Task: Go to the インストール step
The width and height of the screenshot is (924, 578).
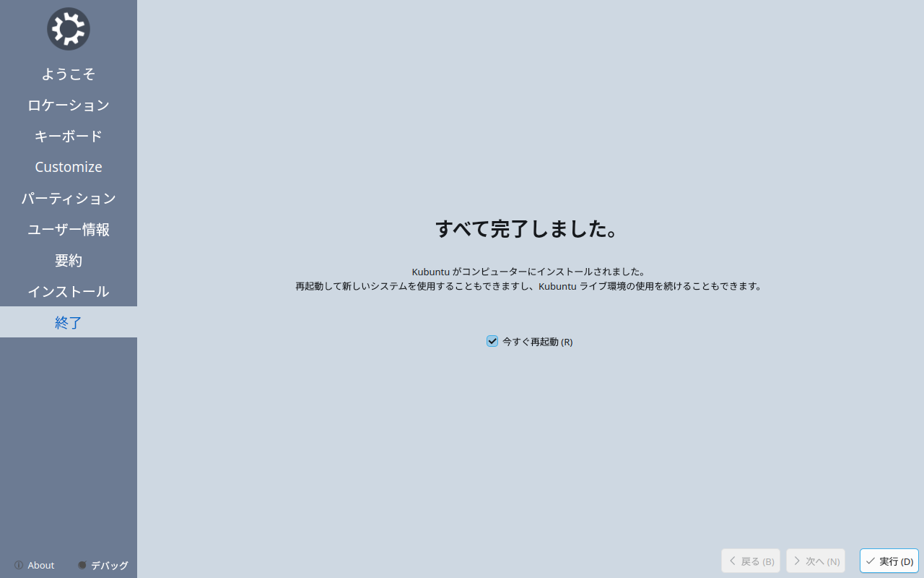Action: [69, 291]
